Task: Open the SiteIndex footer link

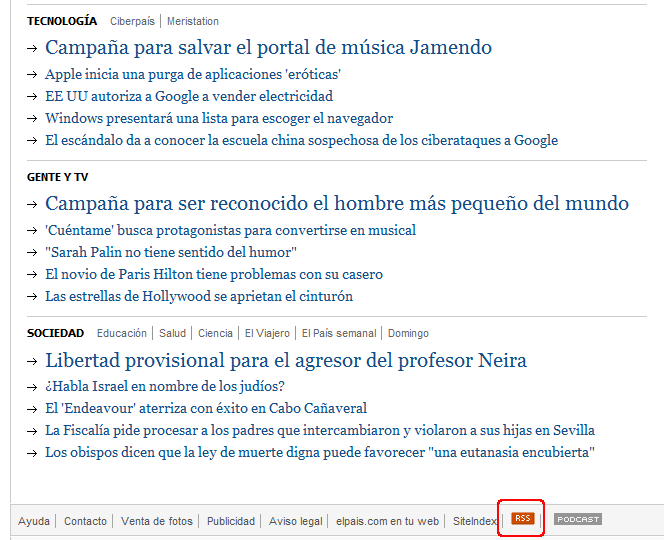Action: click(x=474, y=521)
